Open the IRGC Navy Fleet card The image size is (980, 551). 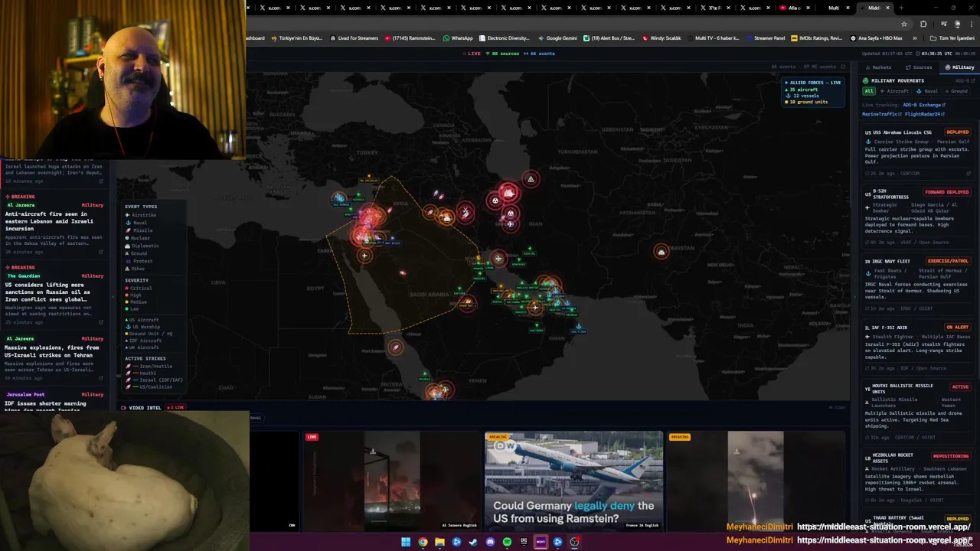917,284
